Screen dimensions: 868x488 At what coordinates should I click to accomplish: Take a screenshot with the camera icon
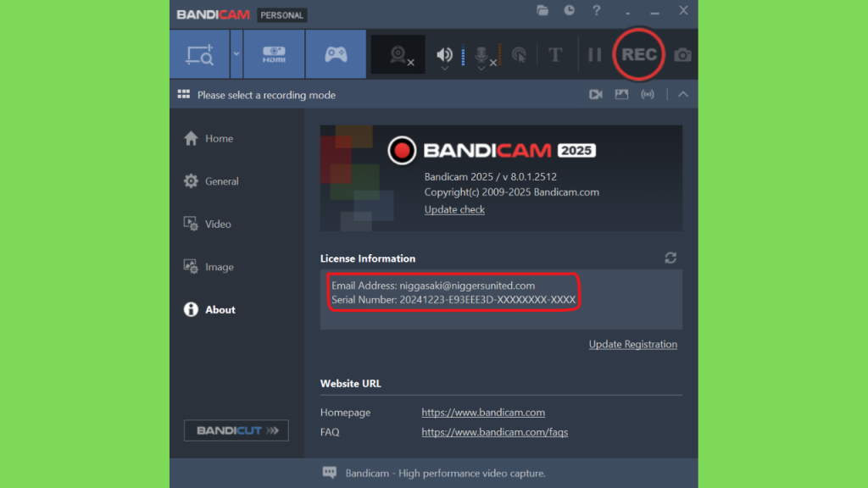682,55
